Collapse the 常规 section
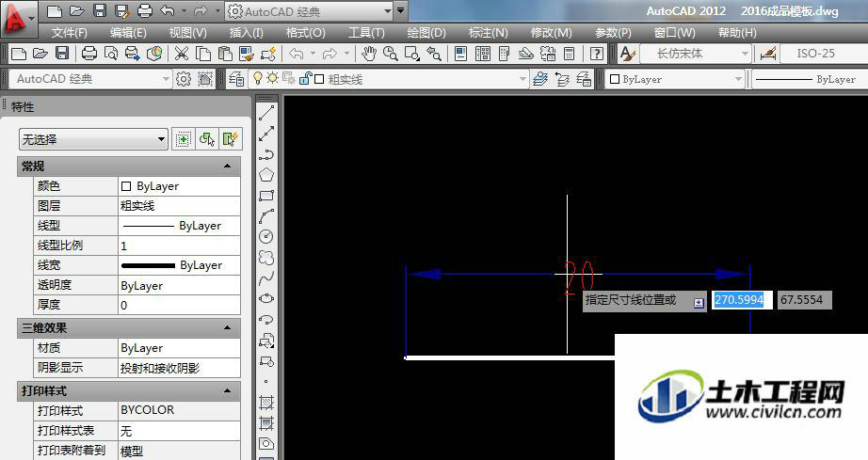The width and height of the screenshot is (868, 460). [x=227, y=166]
